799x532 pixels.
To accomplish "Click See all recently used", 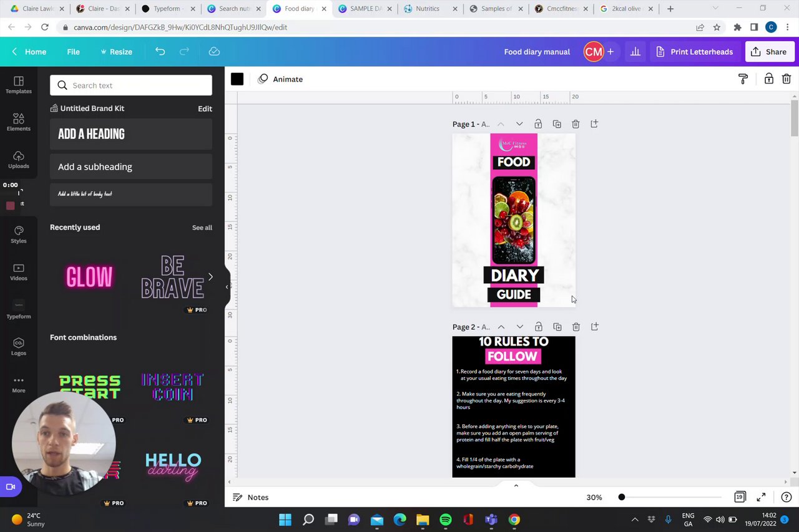I will [202, 228].
